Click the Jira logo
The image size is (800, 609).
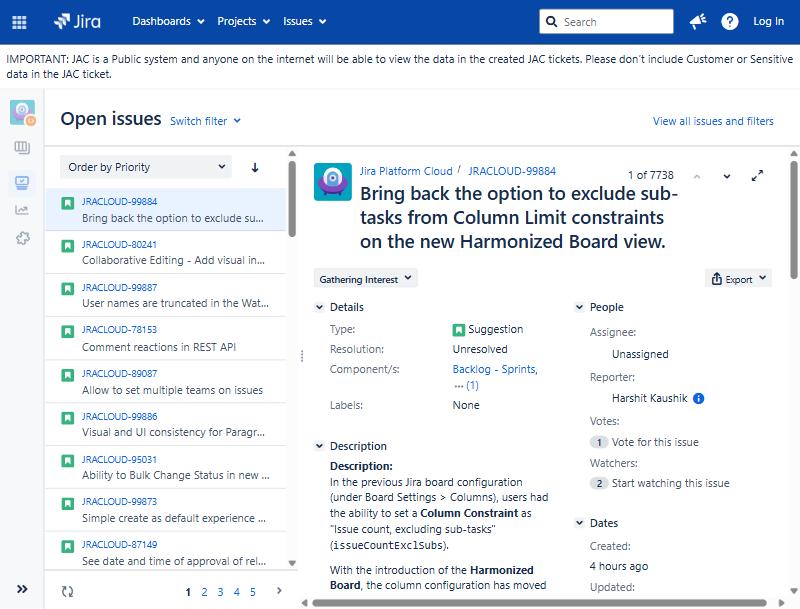(x=77, y=21)
